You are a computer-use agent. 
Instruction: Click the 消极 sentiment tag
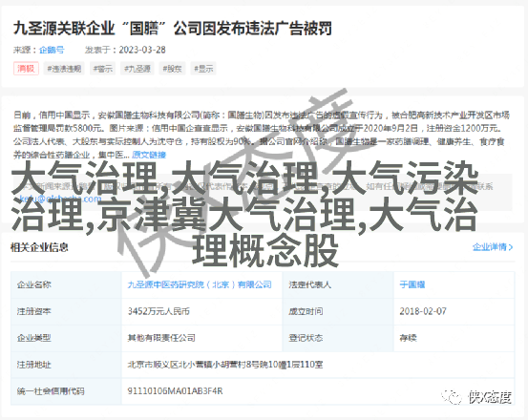26,69
